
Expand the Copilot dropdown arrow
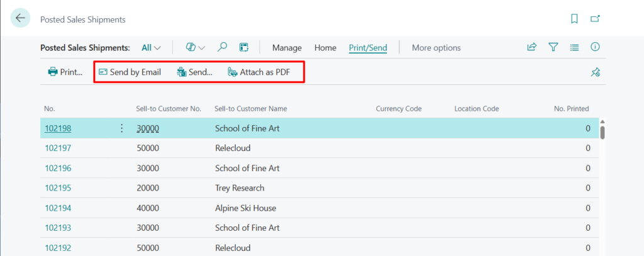(x=201, y=48)
